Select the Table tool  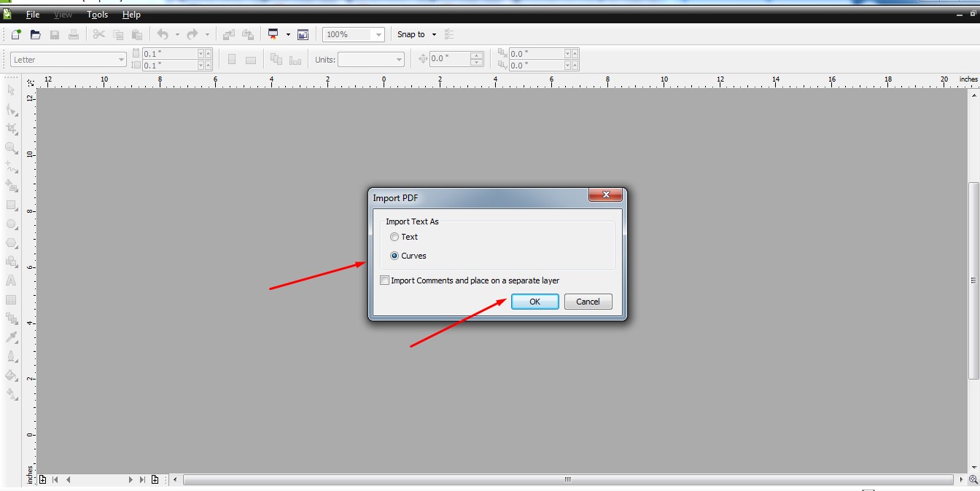[11, 299]
